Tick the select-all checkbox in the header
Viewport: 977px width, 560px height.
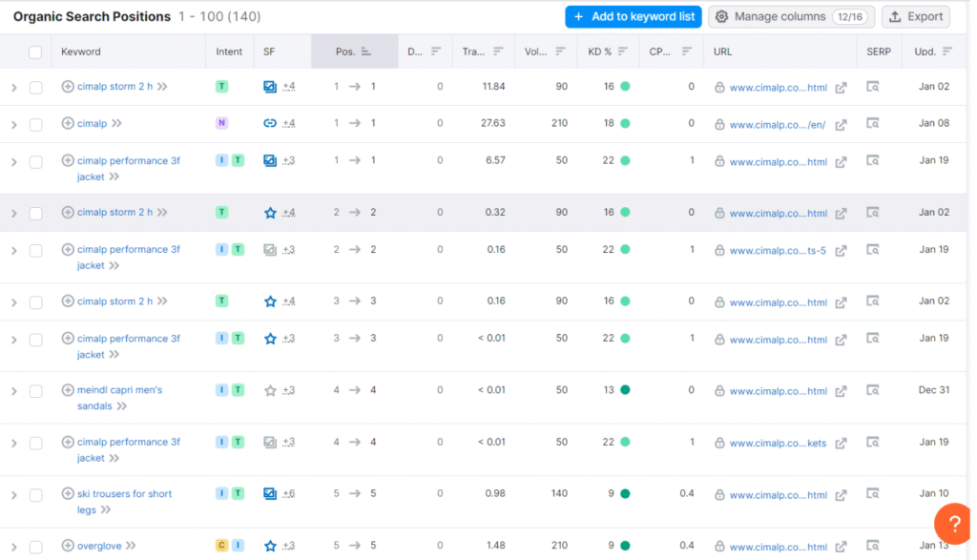point(35,52)
